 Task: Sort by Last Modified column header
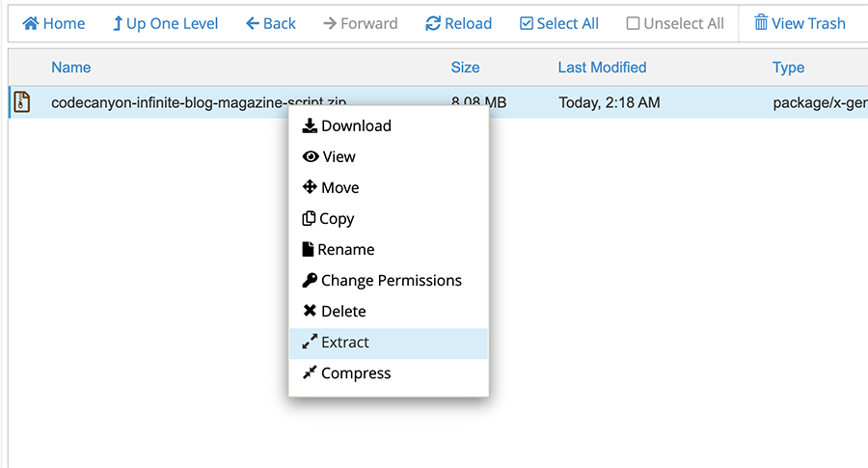pyautogui.click(x=602, y=68)
